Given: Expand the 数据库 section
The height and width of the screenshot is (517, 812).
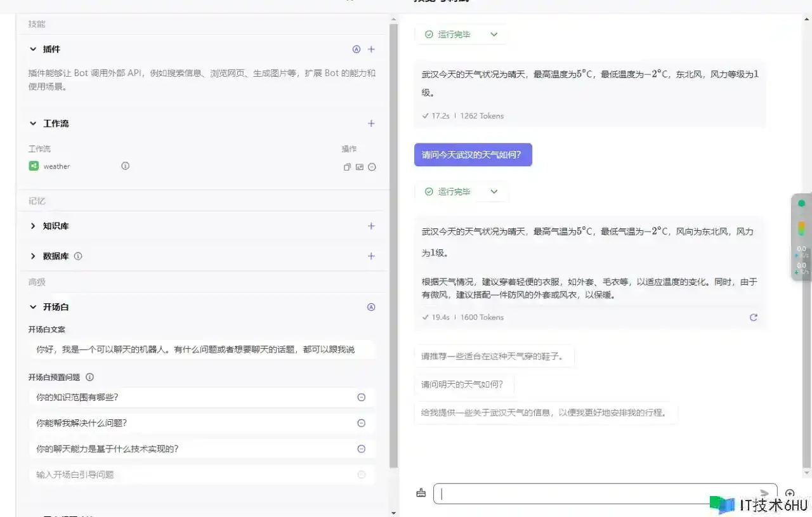Looking at the screenshot, I should (33, 256).
